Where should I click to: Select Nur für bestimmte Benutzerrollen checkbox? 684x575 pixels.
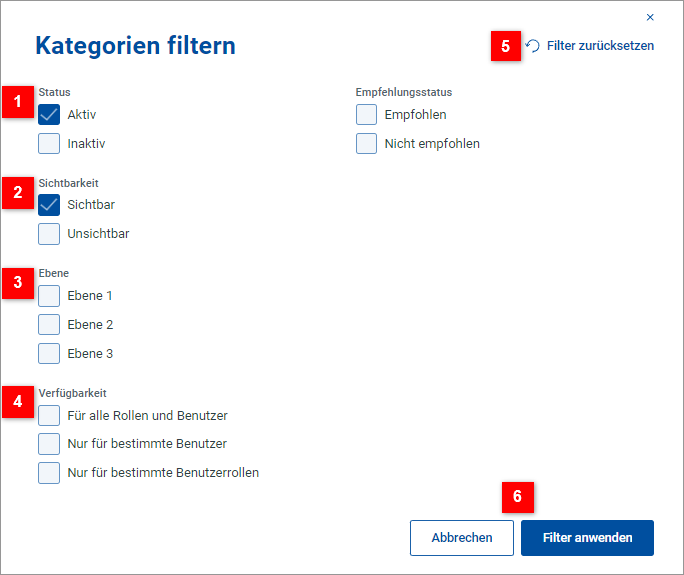coord(49,473)
